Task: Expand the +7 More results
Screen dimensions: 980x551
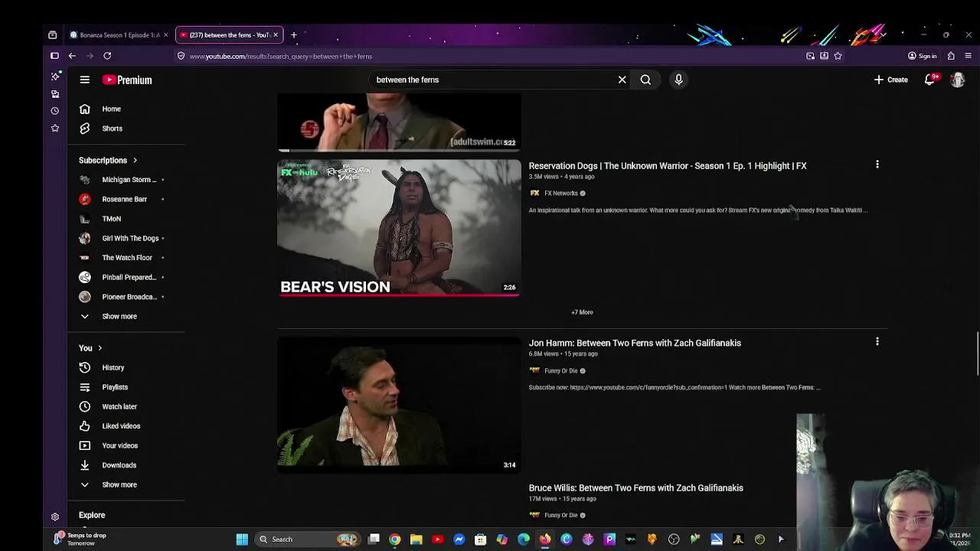Action: click(x=582, y=312)
